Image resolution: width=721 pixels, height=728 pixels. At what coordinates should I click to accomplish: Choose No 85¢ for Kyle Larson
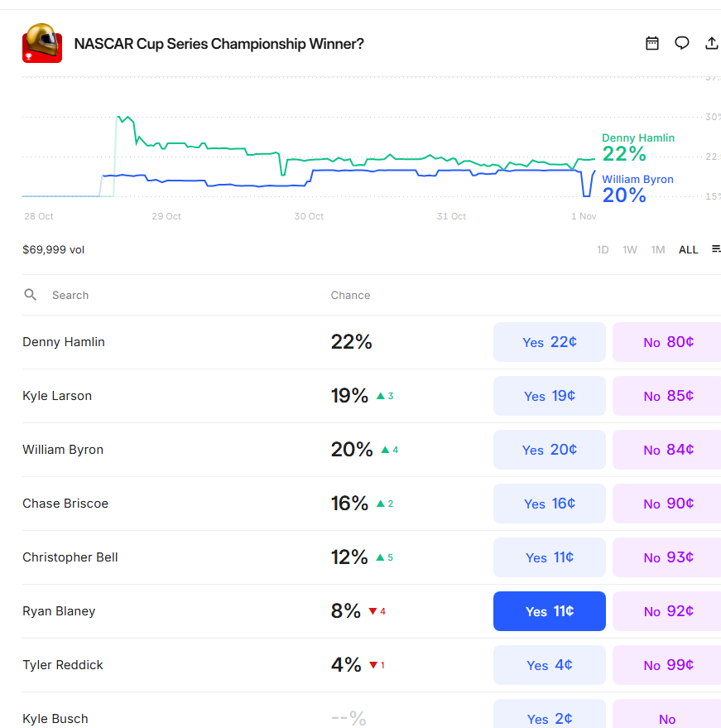tap(667, 396)
